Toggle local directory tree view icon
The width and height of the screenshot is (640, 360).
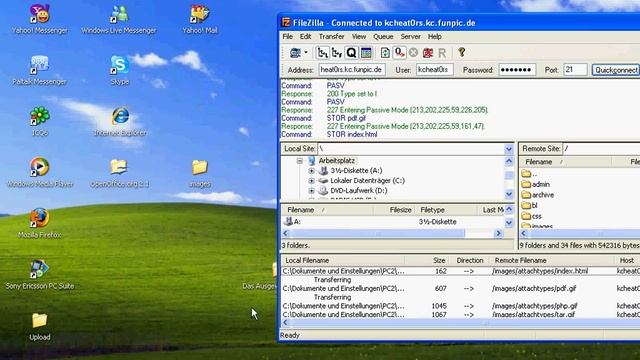coord(323,53)
